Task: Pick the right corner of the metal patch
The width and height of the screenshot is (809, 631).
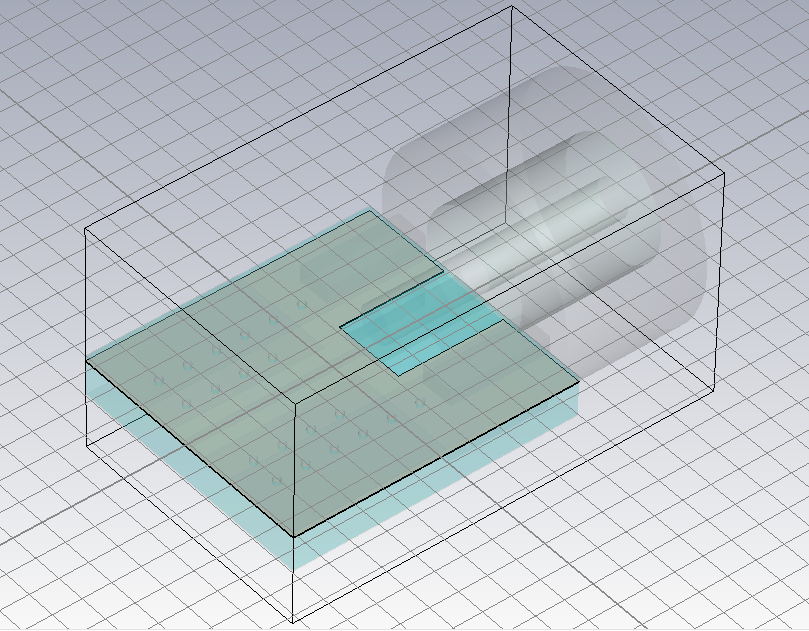Action: point(579,382)
